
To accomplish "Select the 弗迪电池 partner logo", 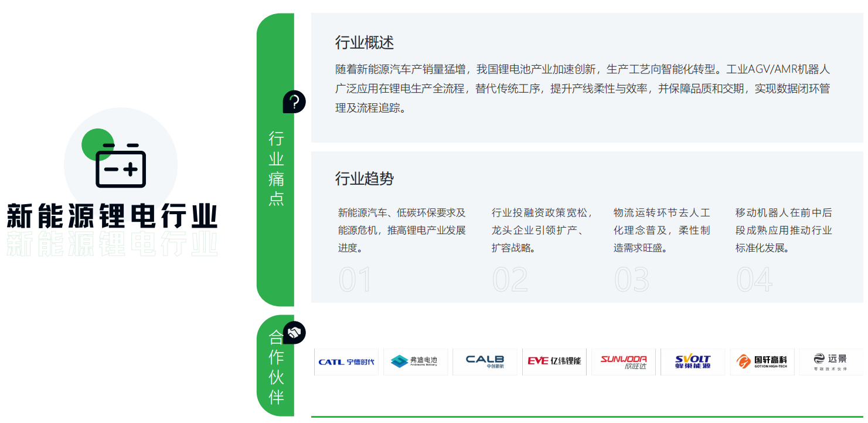I will [x=415, y=361].
